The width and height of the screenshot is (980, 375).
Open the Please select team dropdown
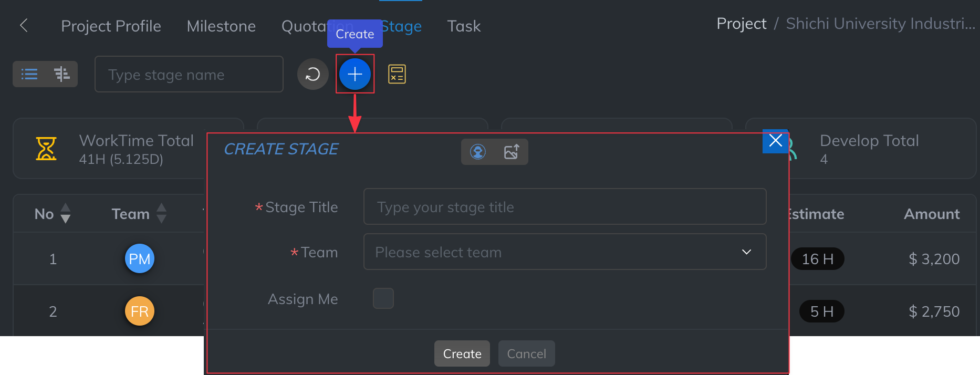point(565,252)
